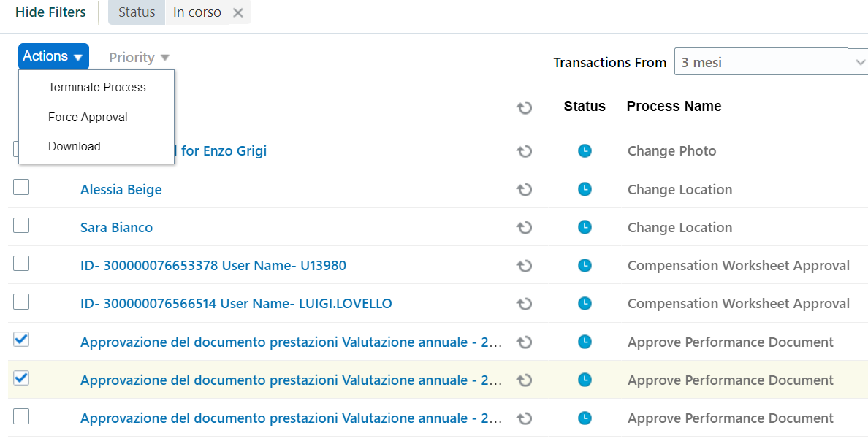868x444 pixels.
Task: Click the history icon on the last Approvazione row
Action: [x=524, y=418]
